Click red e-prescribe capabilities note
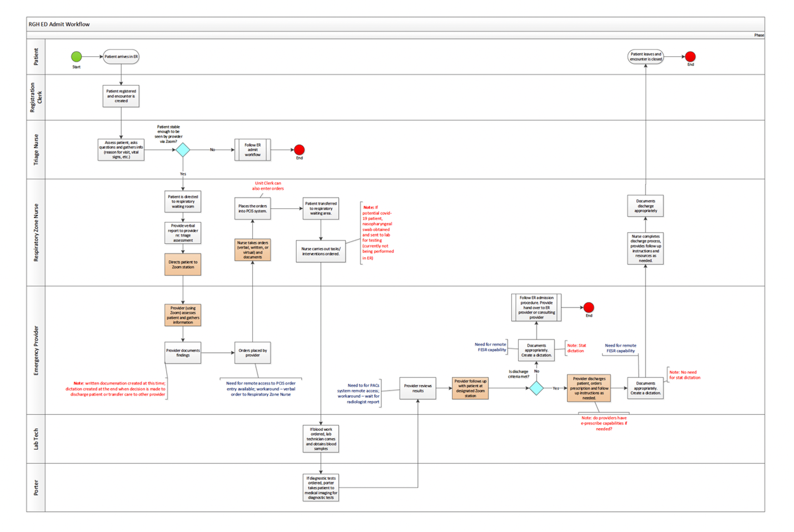The width and height of the screenshot is (794, 532). 604,423
